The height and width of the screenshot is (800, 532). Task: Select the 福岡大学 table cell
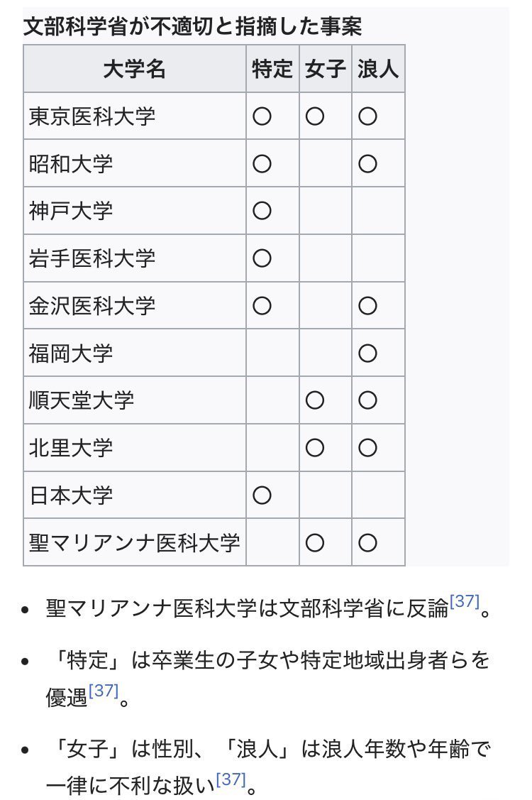[135, 353]
